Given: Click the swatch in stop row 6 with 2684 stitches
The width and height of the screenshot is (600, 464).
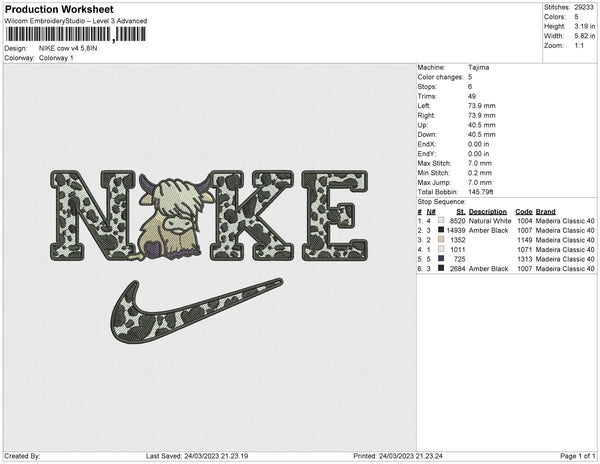Looking at the screenshot, I should (x=441, y=269).
